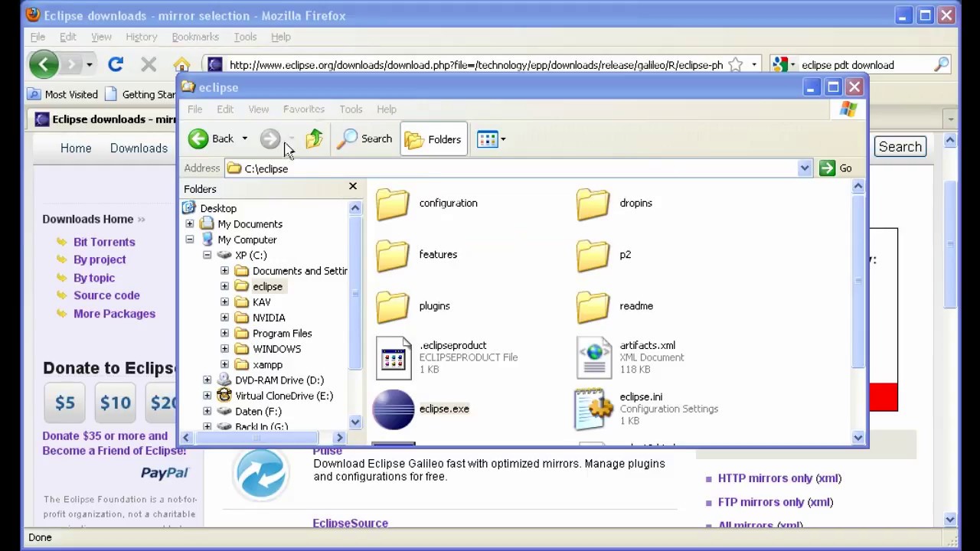
Task: Select the features folder icon
Action: [393, 255]
